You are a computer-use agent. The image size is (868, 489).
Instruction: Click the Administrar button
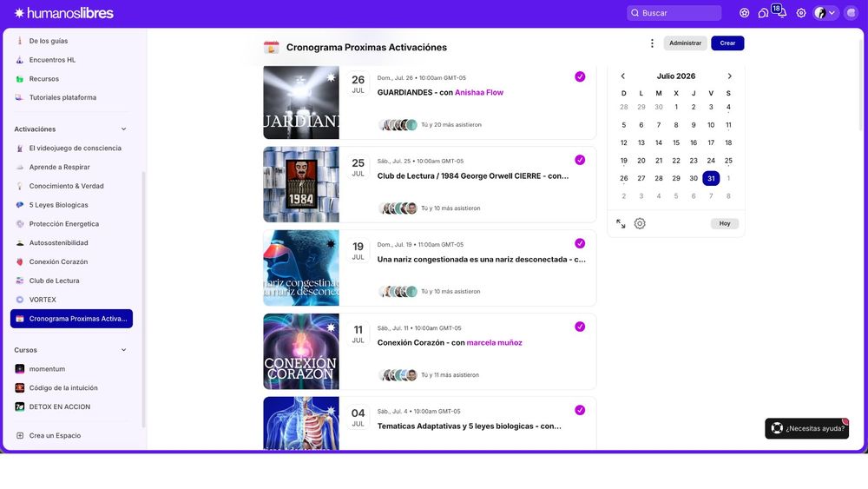click(x=685, y=43)
